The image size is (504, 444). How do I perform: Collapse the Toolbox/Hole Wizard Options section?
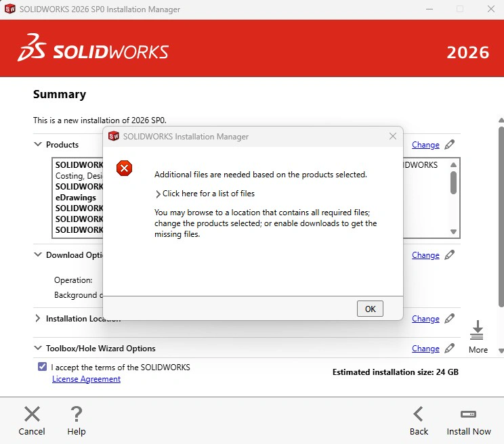coord(38,348)
